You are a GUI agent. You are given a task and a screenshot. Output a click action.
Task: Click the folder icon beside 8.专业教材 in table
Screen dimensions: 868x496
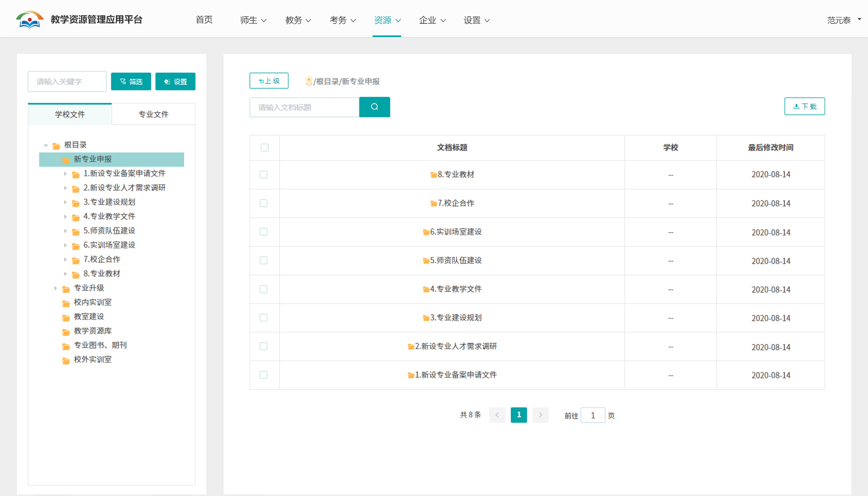[x=433, y=175]
